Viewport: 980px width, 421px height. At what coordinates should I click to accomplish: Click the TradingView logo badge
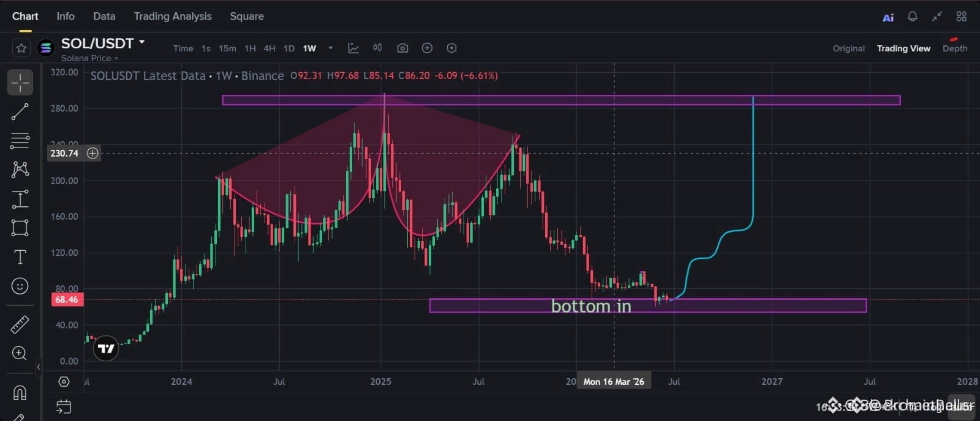(x=106, y=349)
